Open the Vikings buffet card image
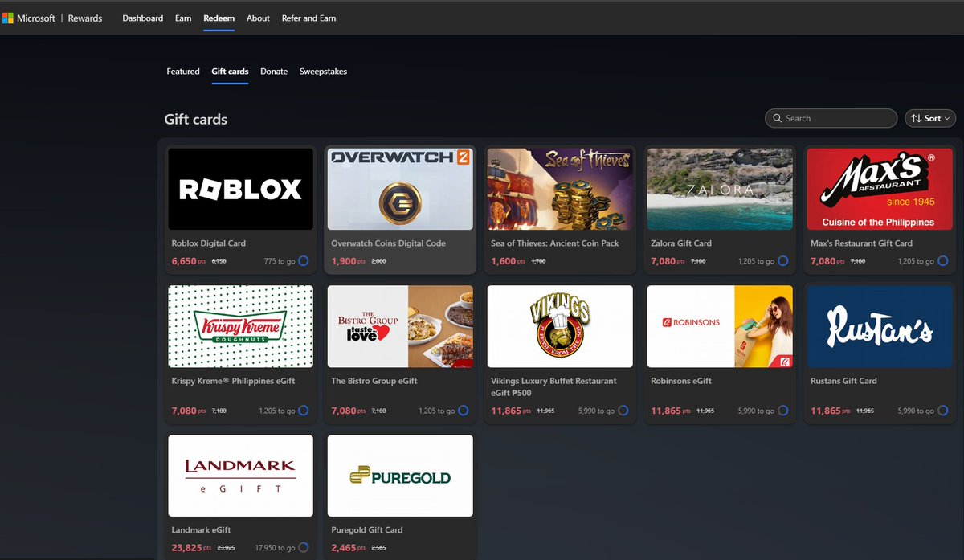964x560 pixels. (560, 326)
